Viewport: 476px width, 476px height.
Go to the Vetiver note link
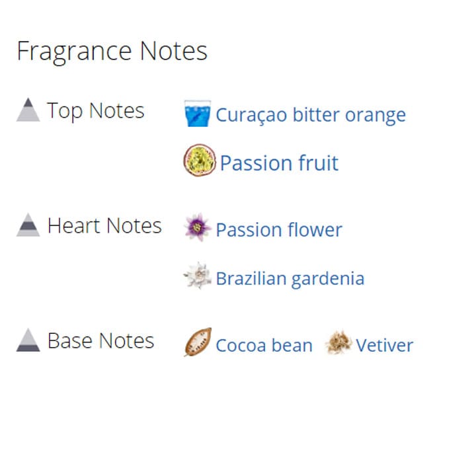(x=384, y=345)
